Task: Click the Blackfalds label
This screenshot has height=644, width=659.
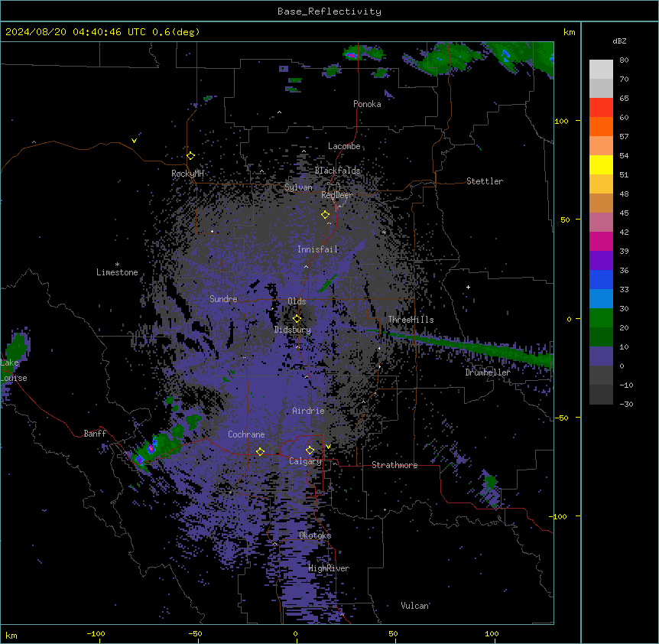Action: click(x=337, y=171)
